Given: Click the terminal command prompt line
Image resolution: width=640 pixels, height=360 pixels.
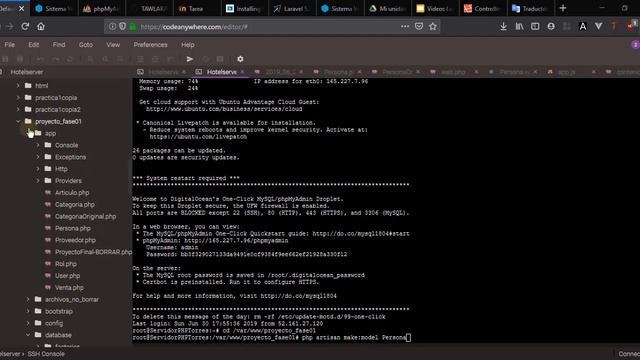Looking at the screenshot, I should [271, 338].
